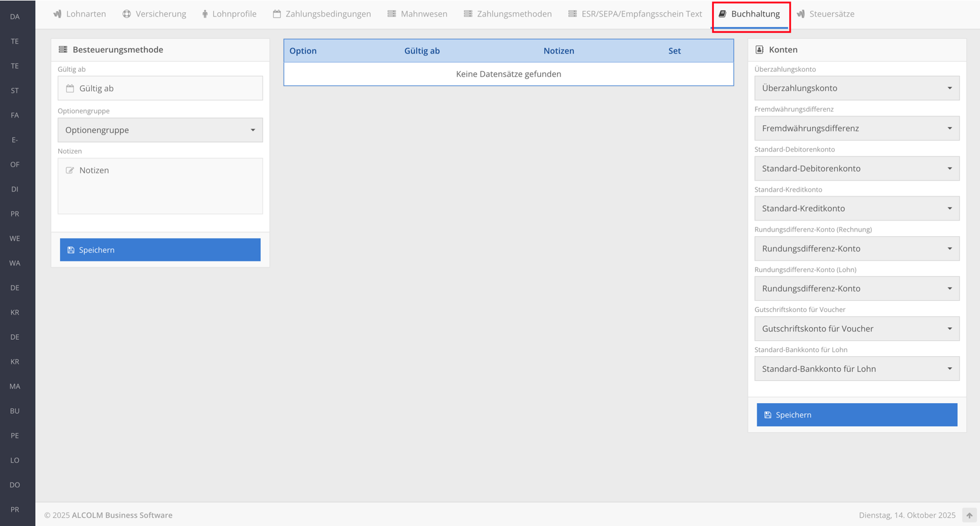The width and height of the screenshot is (980, 526).
Task: Select the Standard-Bankkonto für Lohn dropdown
Action: click(x=856, y=369)
